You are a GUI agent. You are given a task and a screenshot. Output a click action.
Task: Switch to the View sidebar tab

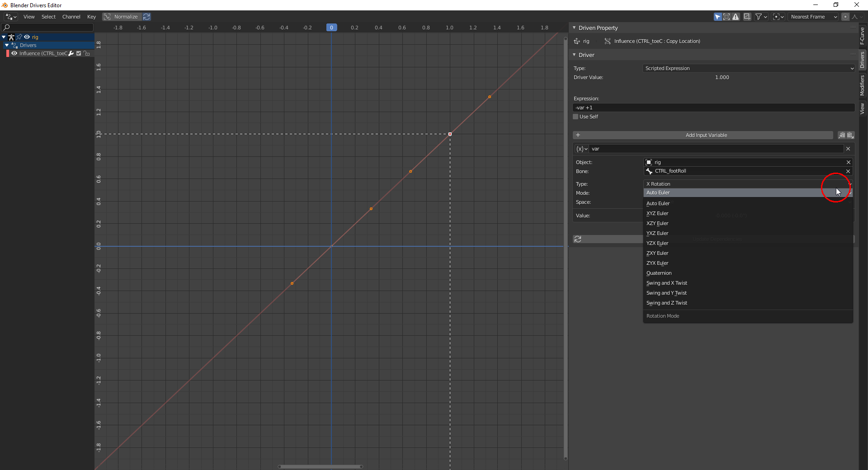point(863,108)
